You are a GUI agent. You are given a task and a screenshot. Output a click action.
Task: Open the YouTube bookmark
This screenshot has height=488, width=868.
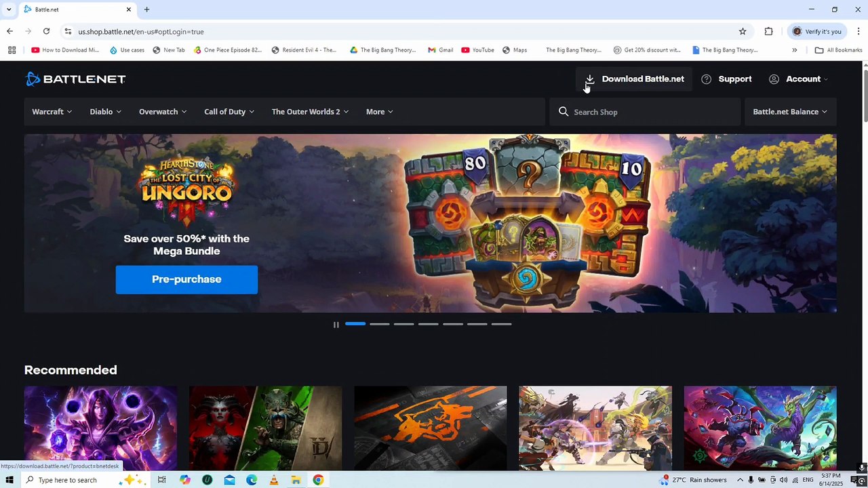point(477,50)
